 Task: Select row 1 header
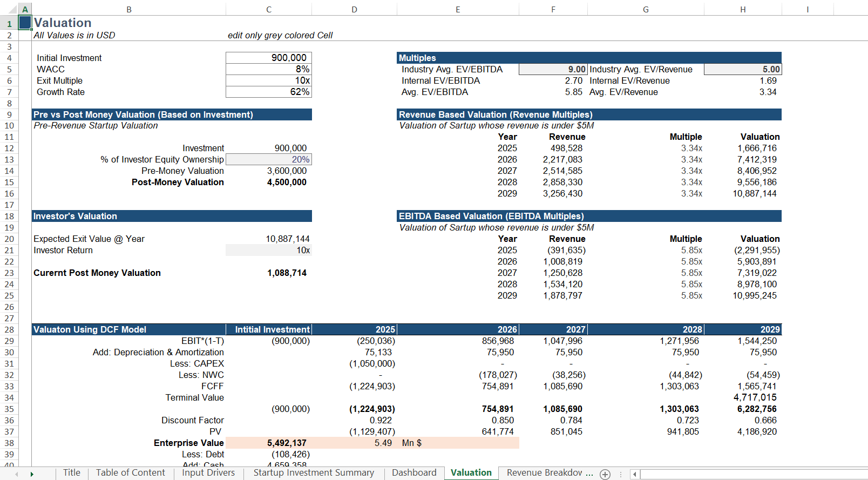pos(9,23)
